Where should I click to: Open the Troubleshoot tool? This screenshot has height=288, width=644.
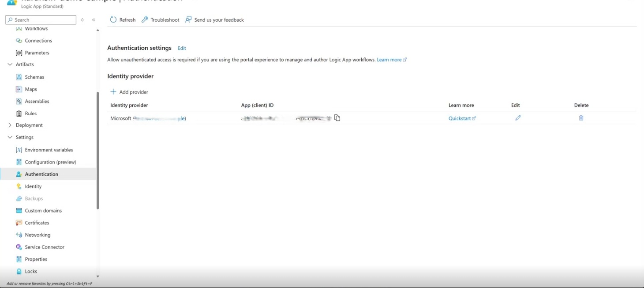(160, 19)
